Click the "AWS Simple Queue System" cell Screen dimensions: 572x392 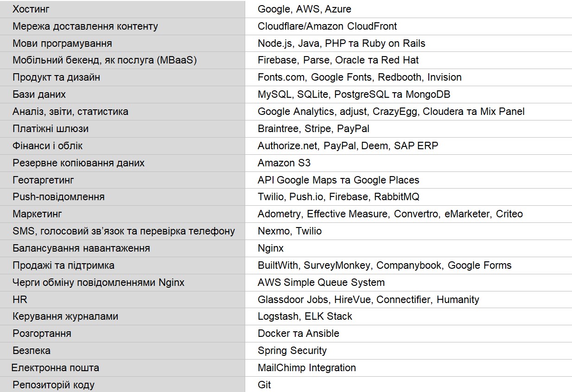(x=321, y=283)
